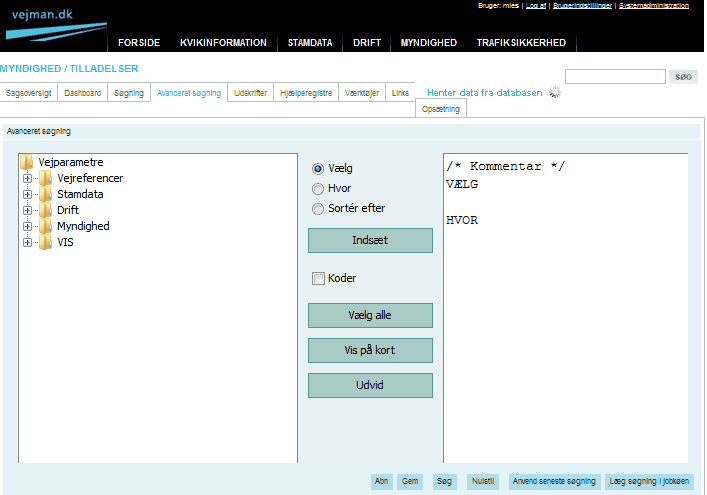707x495 pixels.
Task: Switch to the Dashboard tab
Action: (x=82, y=93)
